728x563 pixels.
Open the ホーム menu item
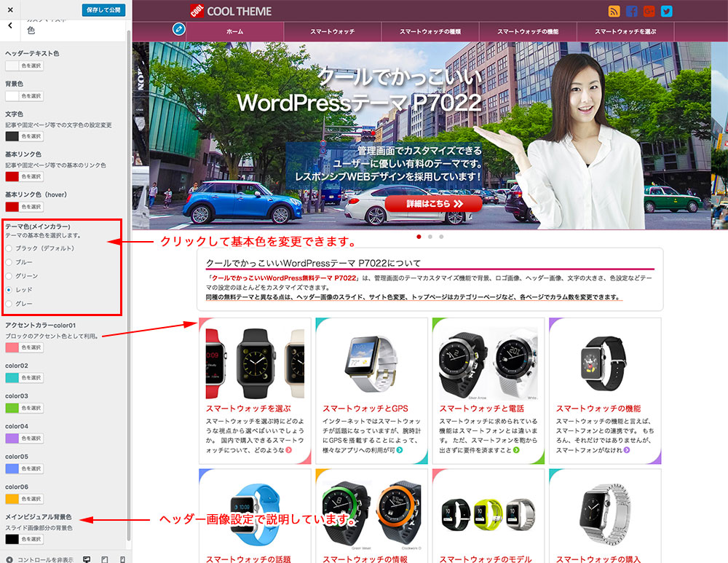click(x=235, y=31)
